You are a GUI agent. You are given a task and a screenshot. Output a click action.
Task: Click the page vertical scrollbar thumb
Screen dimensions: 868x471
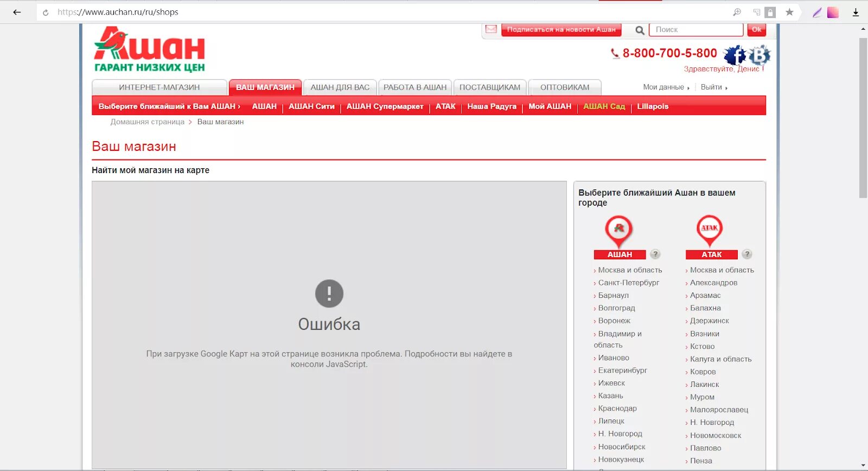[x=863, y=118]
